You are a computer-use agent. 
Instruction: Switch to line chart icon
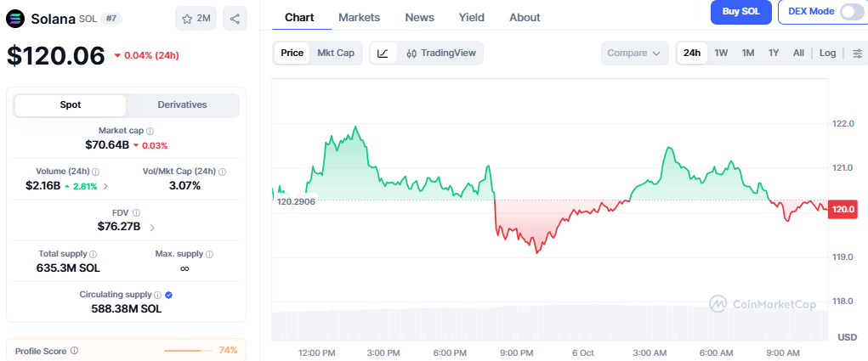click(x=383, y=53)
